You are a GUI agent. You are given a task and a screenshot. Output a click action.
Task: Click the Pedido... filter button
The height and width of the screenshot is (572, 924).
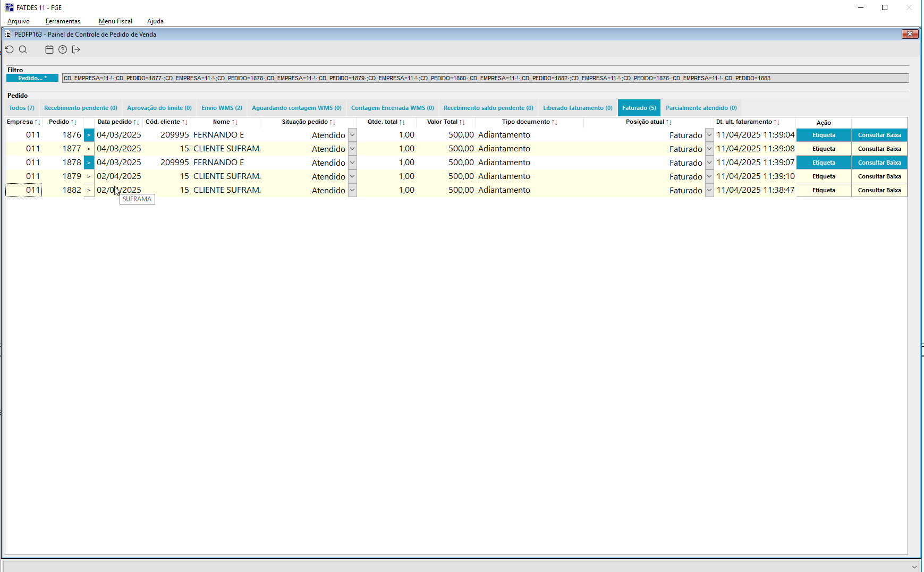click(32, 78)
